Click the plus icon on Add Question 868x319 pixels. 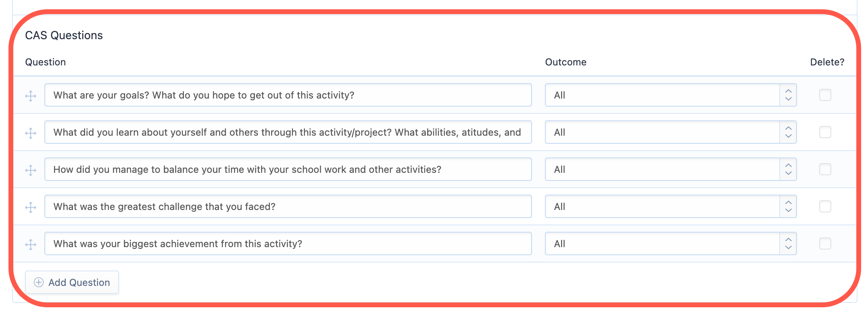[38, 282]
